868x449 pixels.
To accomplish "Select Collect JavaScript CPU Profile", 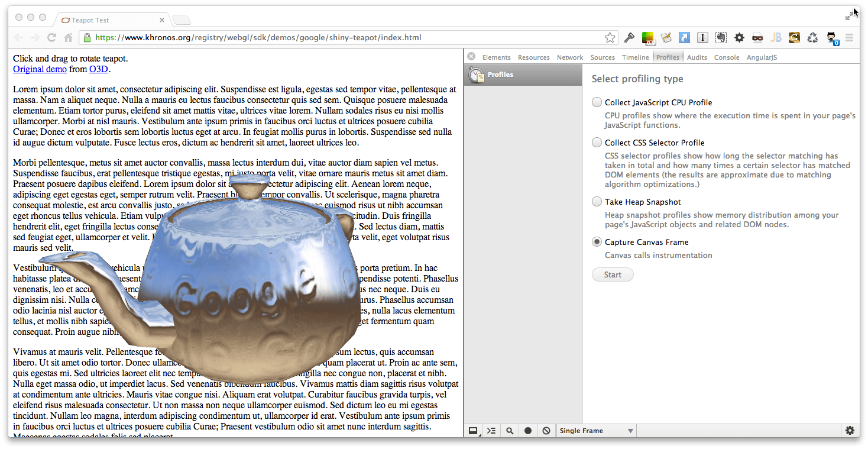I will (x=597, y=102).
